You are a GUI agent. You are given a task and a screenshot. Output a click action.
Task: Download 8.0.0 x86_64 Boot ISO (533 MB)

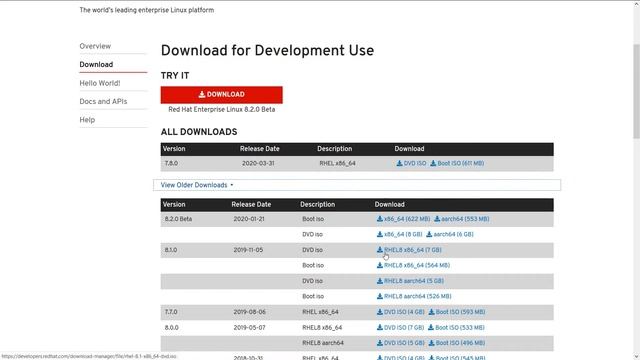[456, 327]
